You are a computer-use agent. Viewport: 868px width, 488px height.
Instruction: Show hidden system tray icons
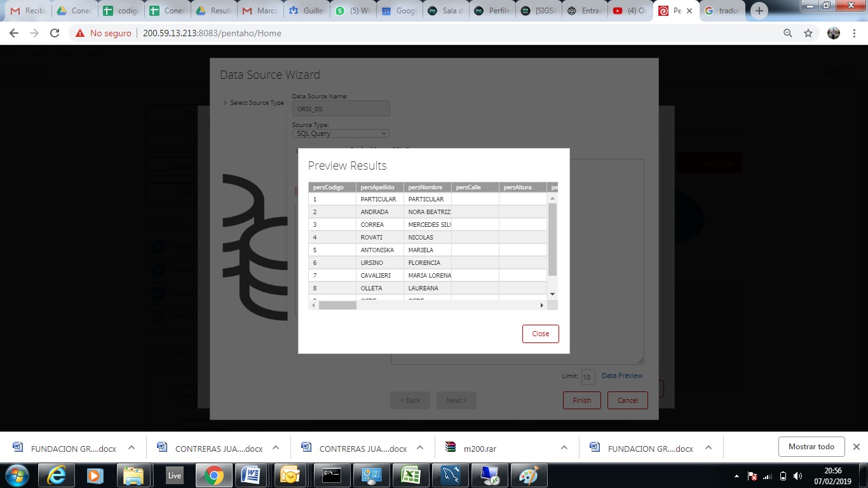(737, 476)
